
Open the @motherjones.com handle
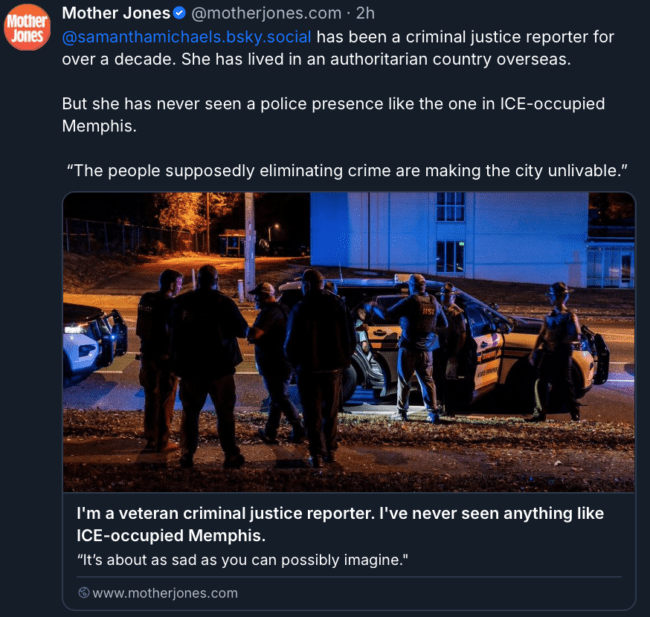(267, 13)
